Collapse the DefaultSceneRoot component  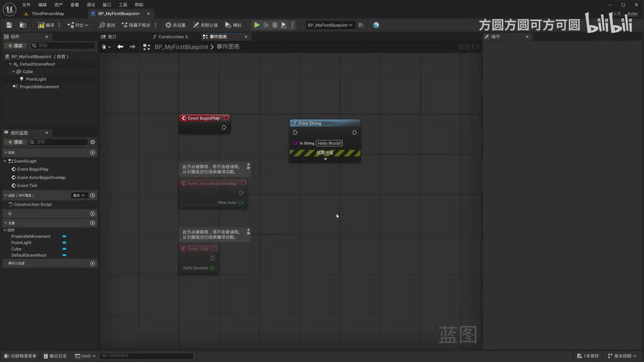click(x=10, y=64)
